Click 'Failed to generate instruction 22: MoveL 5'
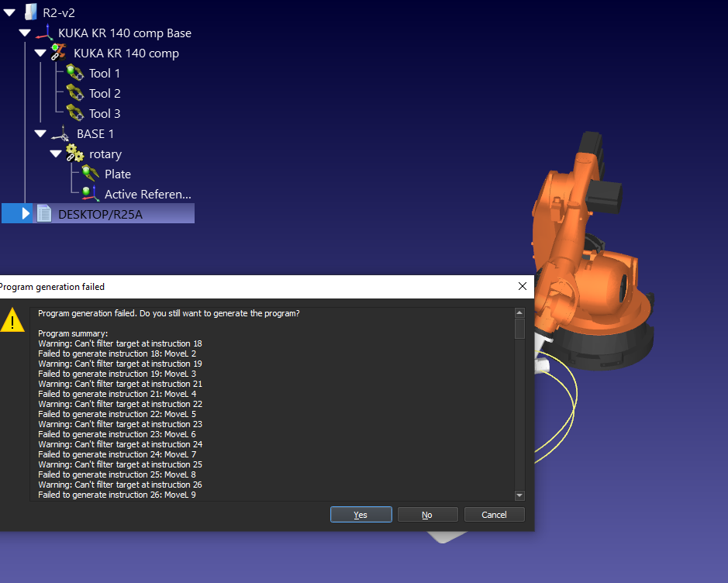Screen dimensions: 728x583 pos(117,414)
